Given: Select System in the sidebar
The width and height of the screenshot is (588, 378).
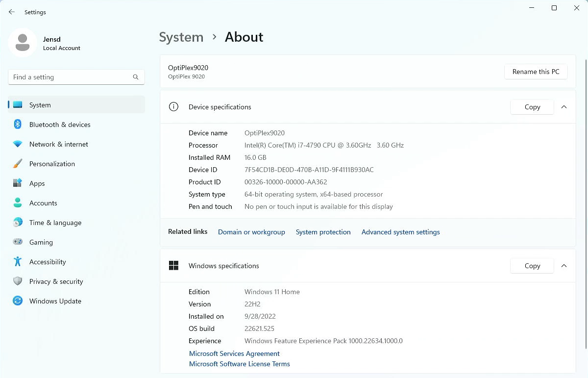Looking at the screenshot, I should [x=40, y=105].
